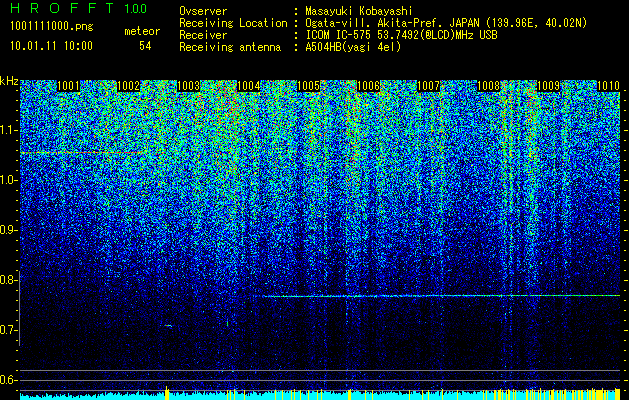
Task: Click the 1002 time marker
Action: click(128, 86)
